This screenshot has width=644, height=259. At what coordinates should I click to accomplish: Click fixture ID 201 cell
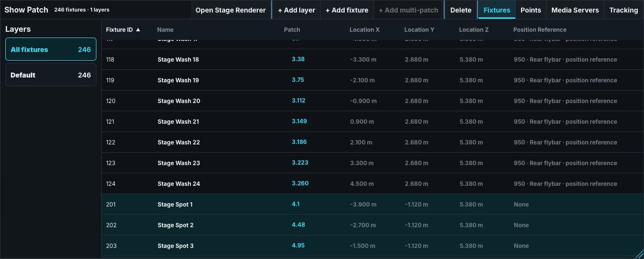(111, 205)
